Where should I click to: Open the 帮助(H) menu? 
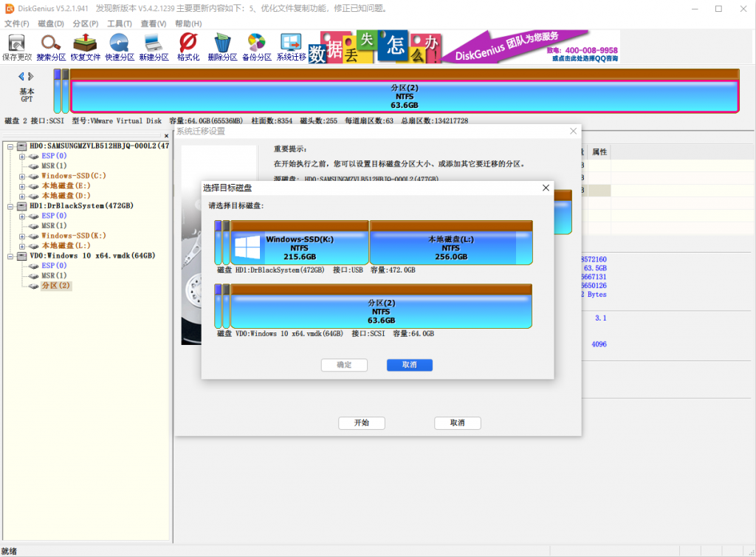[188, 24]
